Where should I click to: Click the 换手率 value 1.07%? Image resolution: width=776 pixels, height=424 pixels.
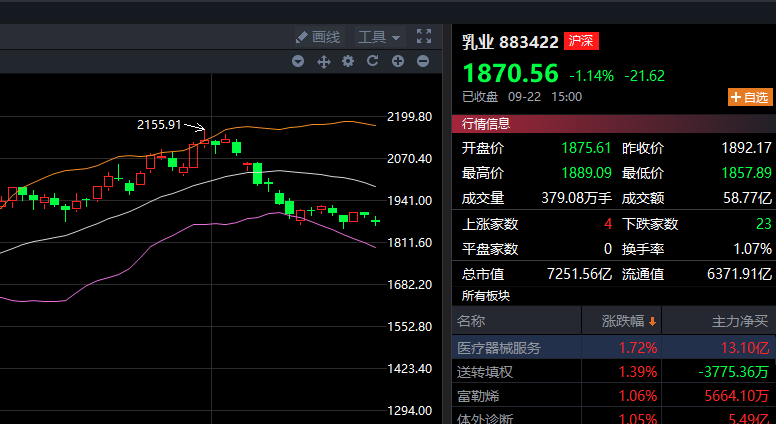[752, 248]
